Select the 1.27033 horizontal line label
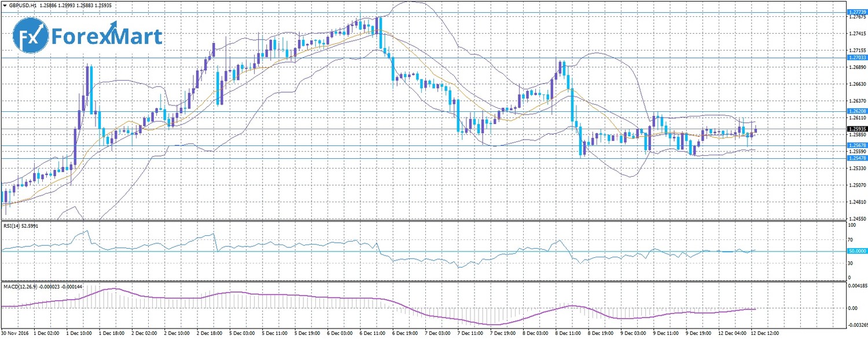Image resolution: width=868 pixels, height=339 pixels. (x=856, y=57)
